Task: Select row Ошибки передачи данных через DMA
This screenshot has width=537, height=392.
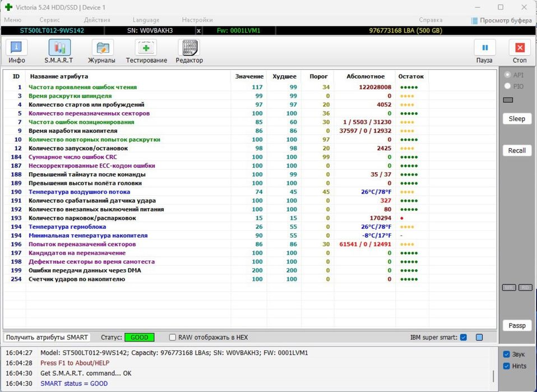Action: (249, 270)
